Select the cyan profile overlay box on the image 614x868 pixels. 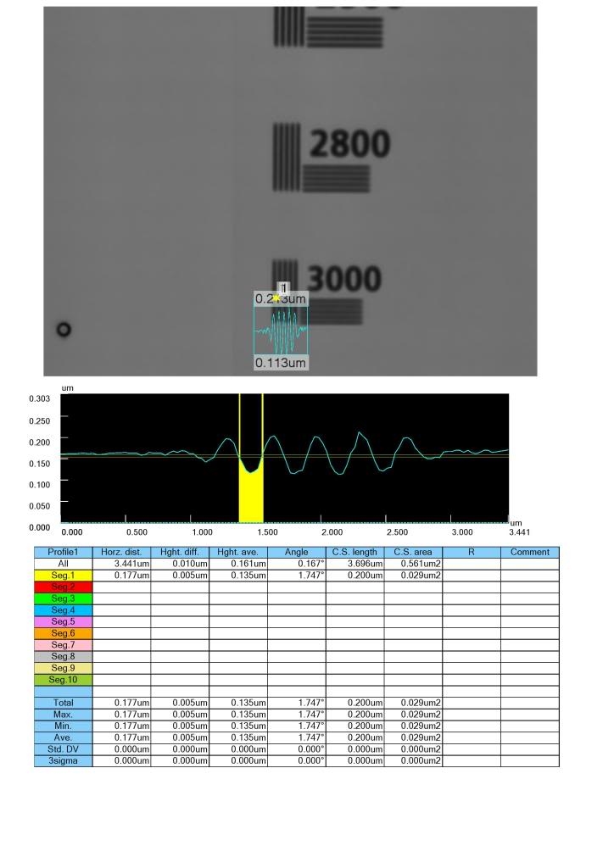tap(281, 331)
